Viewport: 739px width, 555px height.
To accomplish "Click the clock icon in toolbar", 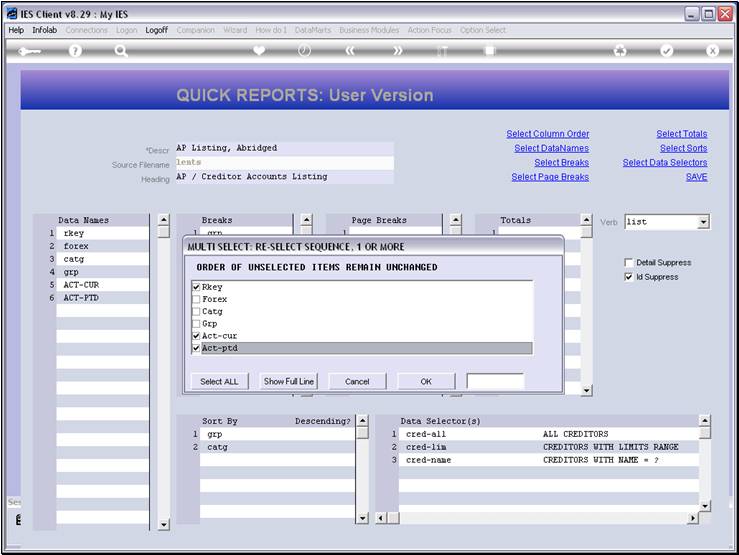I will [304, 50].
